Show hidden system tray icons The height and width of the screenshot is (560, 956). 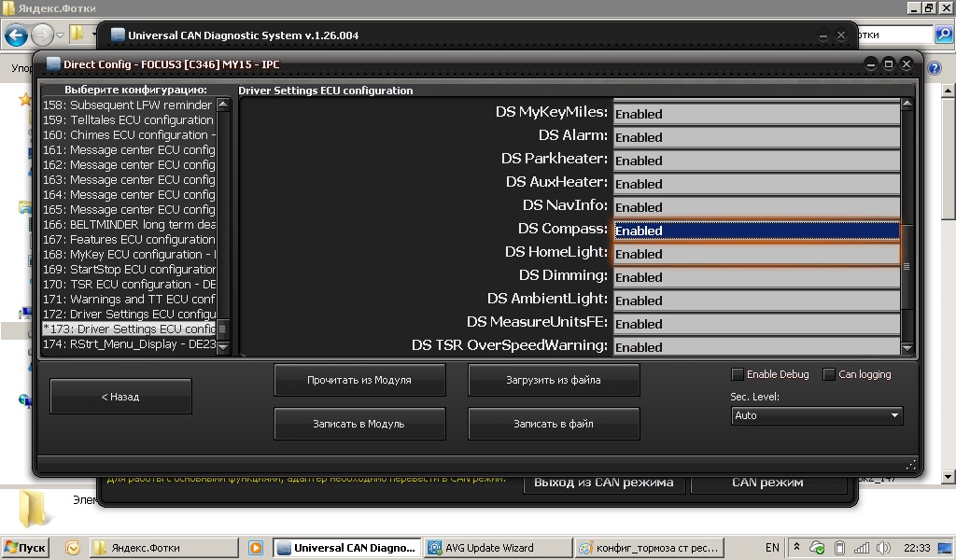796,548
